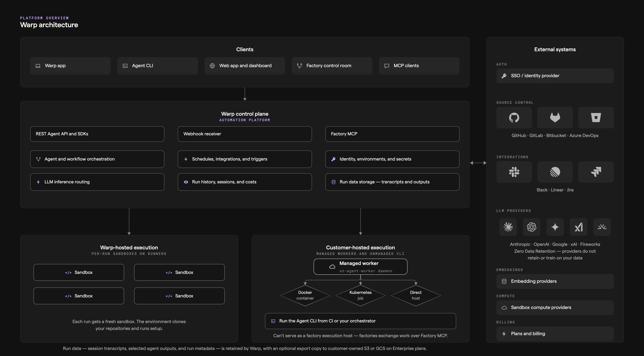
Task: Click the globe icon beside Web app and dashboard
Action: point(212,66)
